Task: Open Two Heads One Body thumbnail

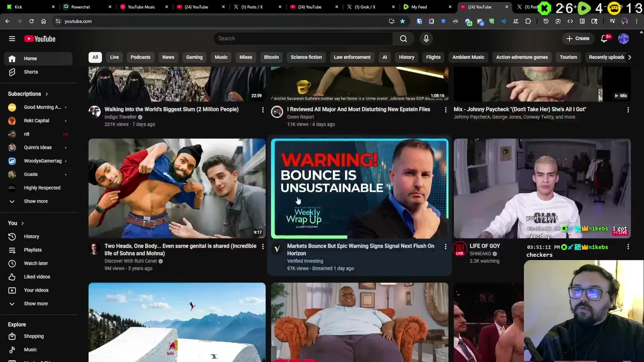Action: (177, 189)
